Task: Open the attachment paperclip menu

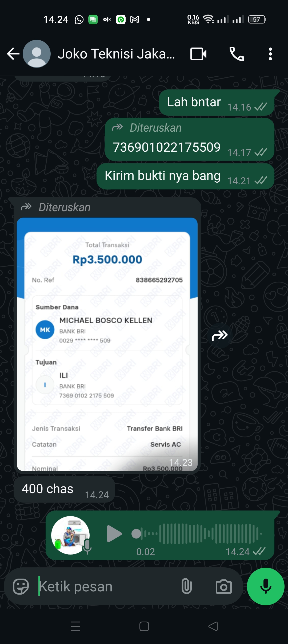Action: 187,587
